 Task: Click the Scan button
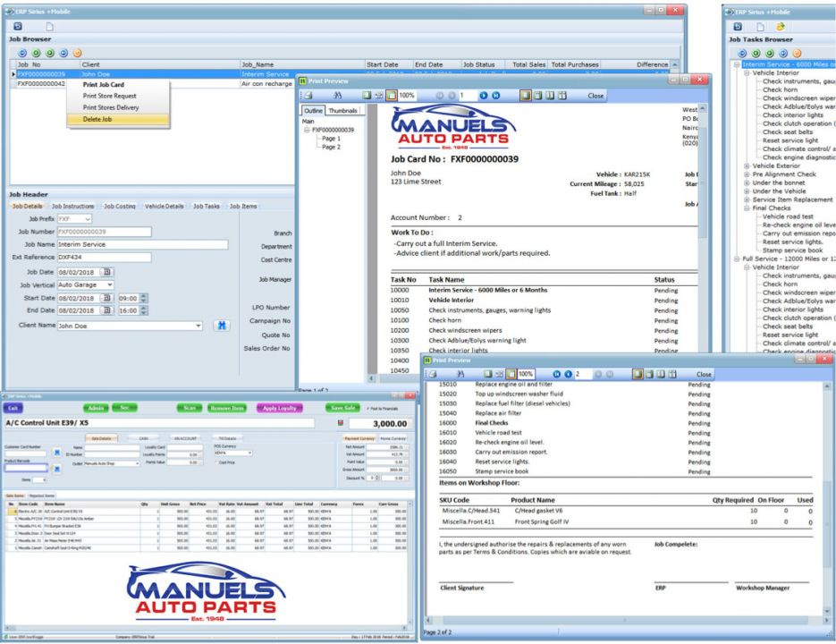[190, 408]
